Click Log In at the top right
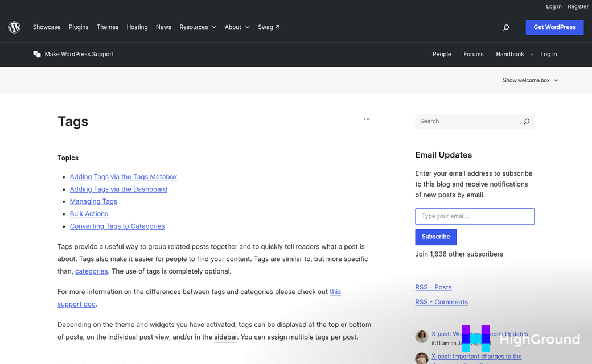The width and height of the screenshot is (592, 364). coord(553,6)
